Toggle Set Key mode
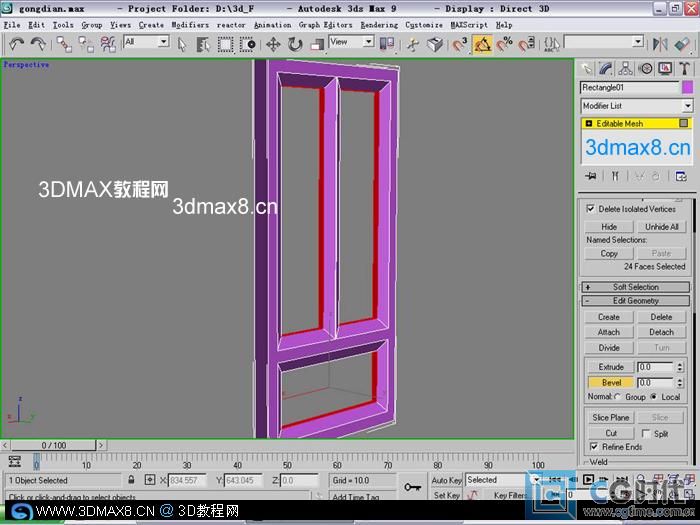Viewport: 700px width, 525px height. pyautogui.click(x=446, y=495)
